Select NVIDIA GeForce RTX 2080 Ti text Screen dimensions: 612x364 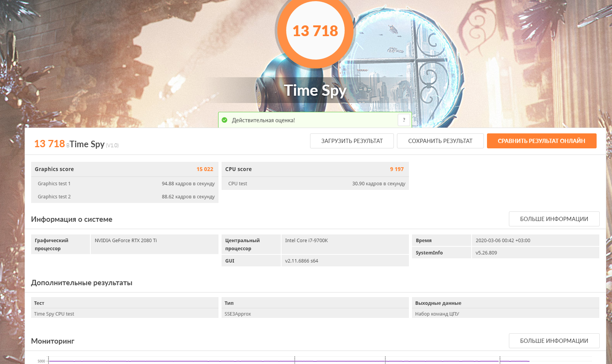click(126, 241)
